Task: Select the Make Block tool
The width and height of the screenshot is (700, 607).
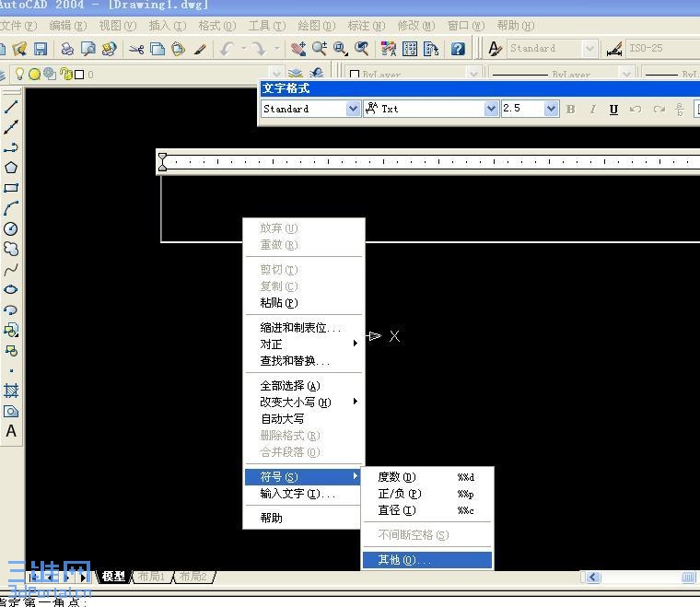Action: click(11, 351)
